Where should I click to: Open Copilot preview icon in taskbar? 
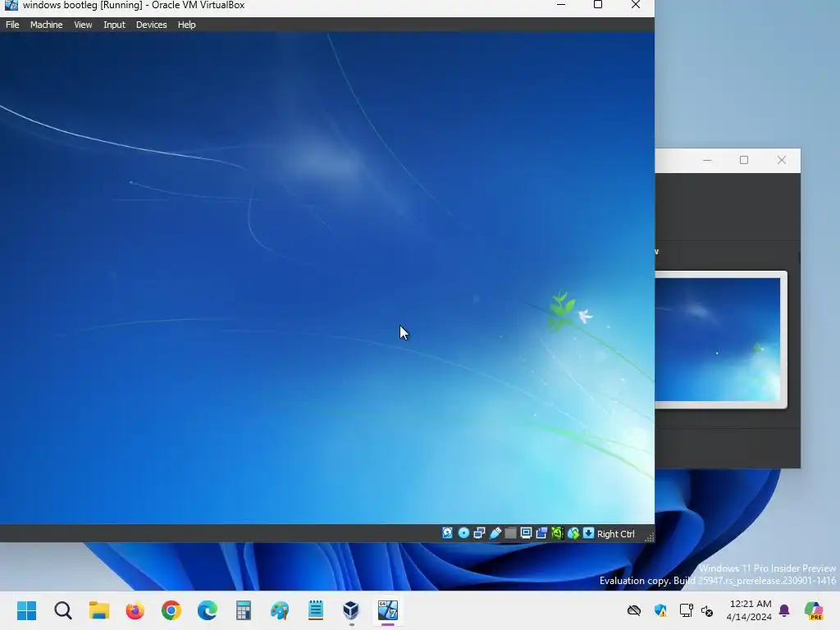[814, 610]
